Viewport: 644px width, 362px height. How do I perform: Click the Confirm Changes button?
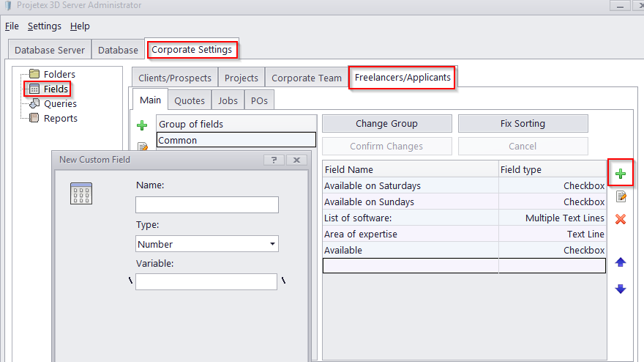click(387, 146)
